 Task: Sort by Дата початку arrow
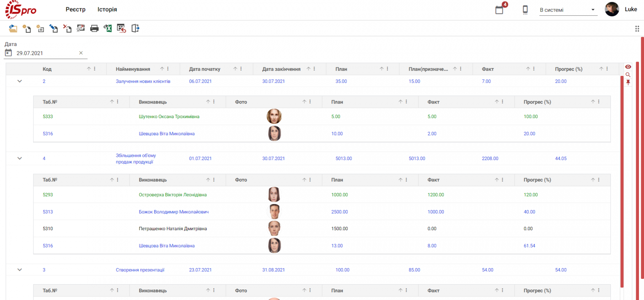click(235, 69)
